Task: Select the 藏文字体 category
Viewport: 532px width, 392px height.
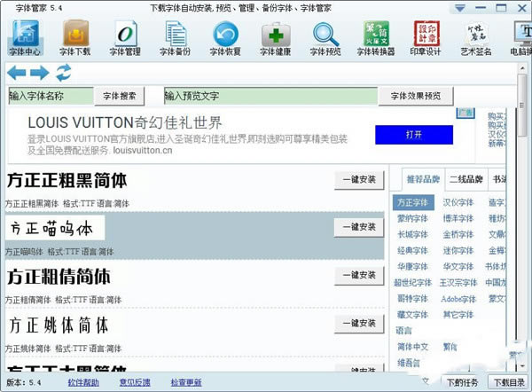Action: [412, 315]
